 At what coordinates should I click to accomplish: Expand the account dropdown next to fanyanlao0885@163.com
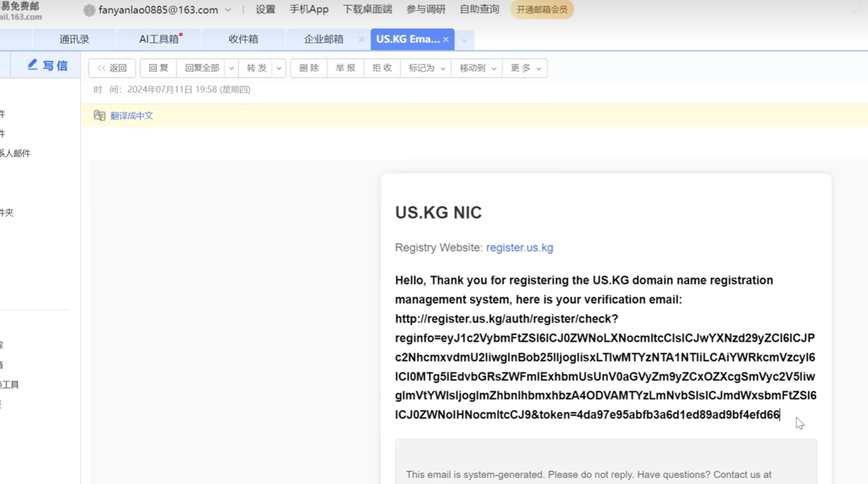(x=228, y=10)
